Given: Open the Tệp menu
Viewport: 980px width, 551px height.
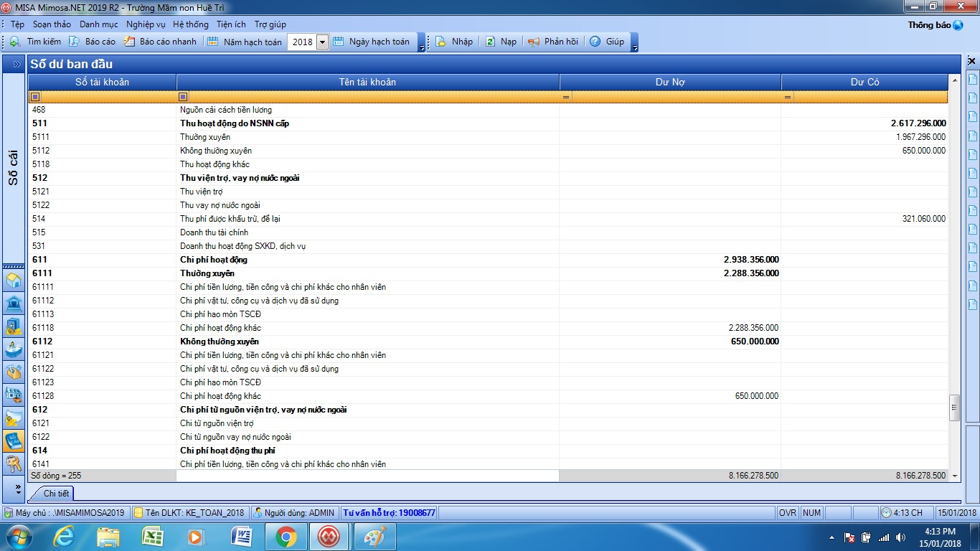Looking at the screenshot, I should 17,24.
